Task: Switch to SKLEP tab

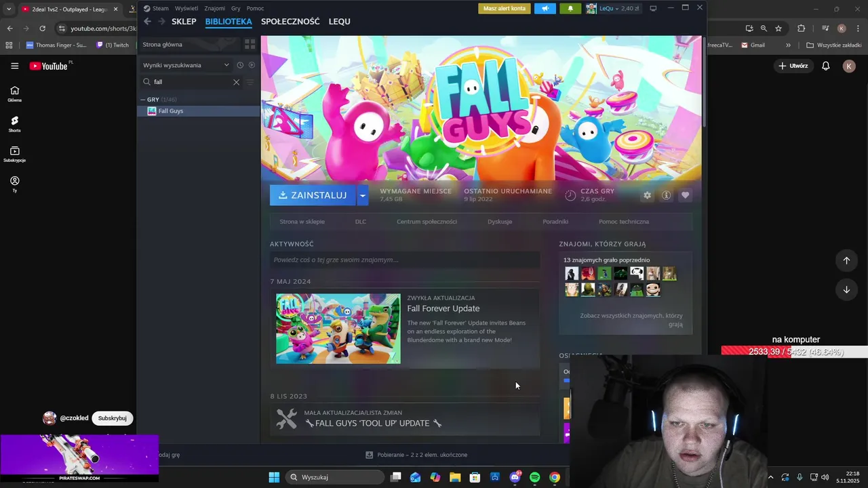Action: [x=184, y=22]
